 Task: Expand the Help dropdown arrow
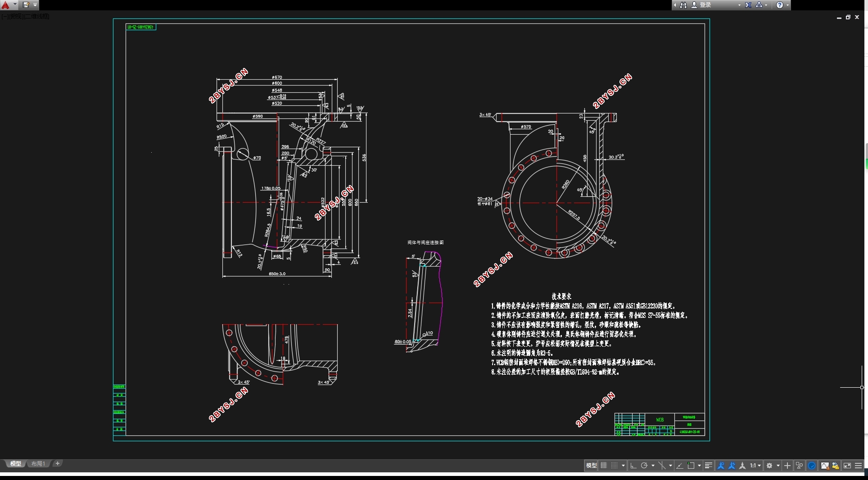[787, 5]
